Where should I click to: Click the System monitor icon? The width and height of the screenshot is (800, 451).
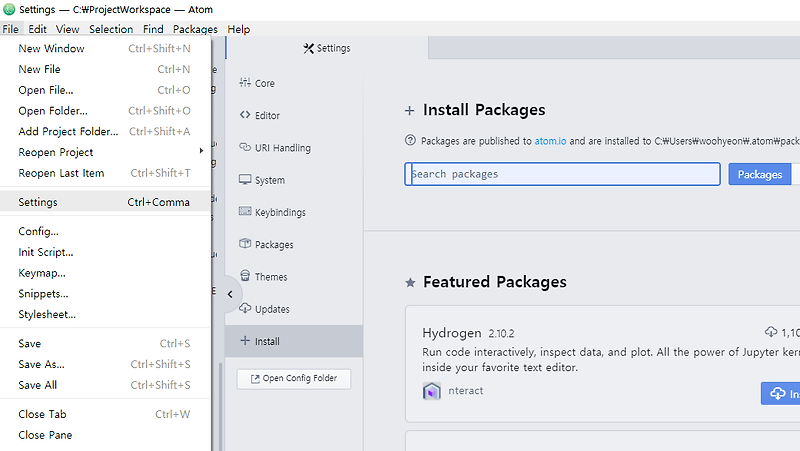(245, 180)
